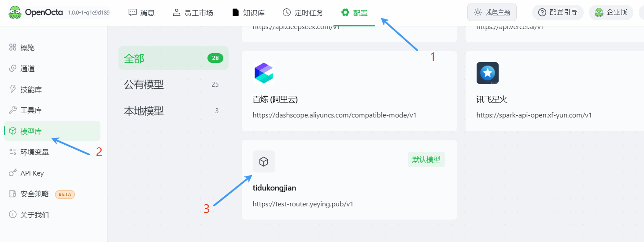Click the OpenOcta octopus logo
Viewport: 644px width, 242px height.
(15, 12)
